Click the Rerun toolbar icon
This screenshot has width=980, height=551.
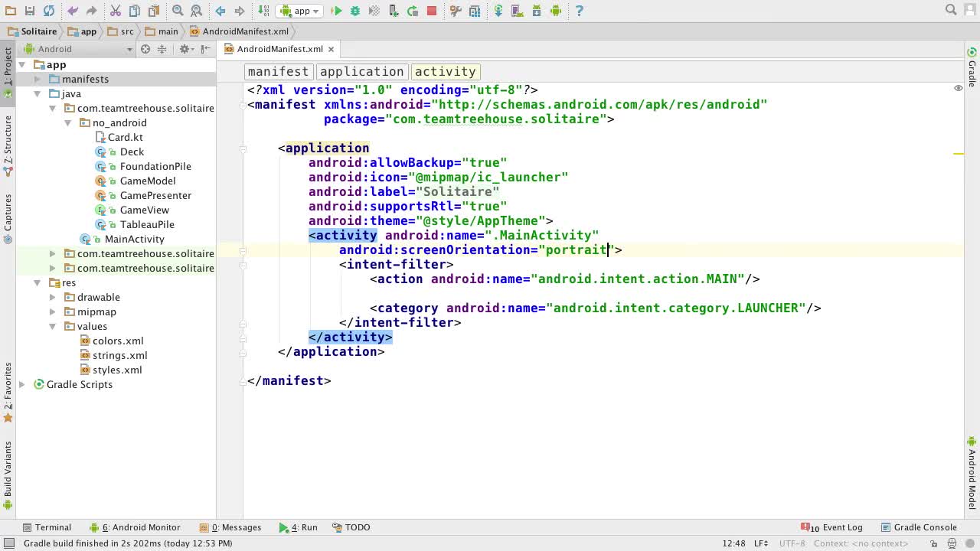click(x=413, y=11)
